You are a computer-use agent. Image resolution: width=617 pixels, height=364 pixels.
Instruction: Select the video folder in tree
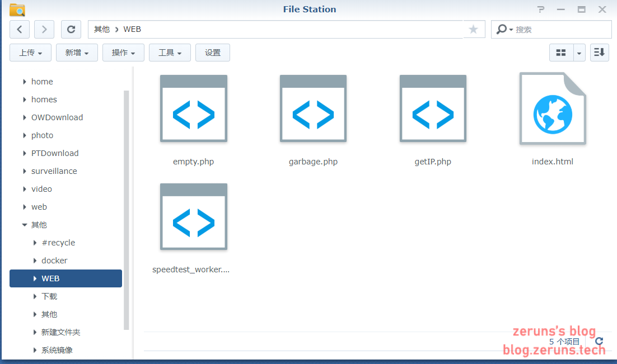(x=41, y=189)
